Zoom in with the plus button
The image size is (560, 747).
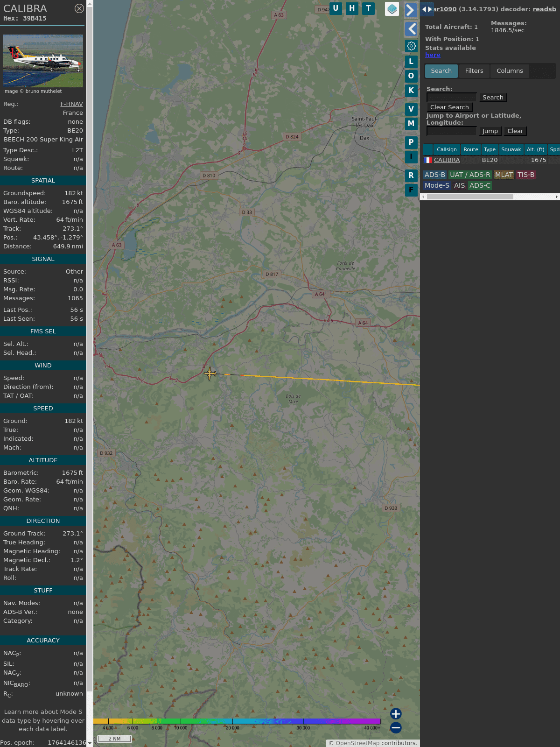click(396, 713)
